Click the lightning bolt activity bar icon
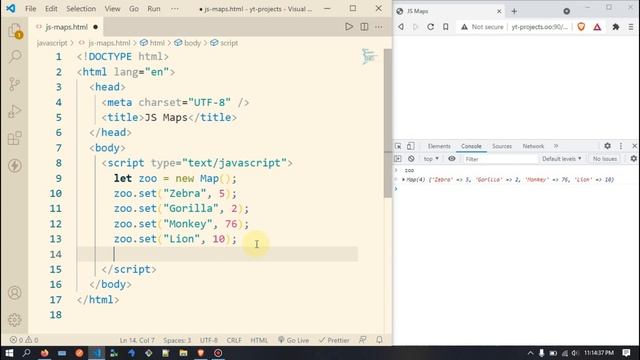640x360 pixels. point(15,165)
